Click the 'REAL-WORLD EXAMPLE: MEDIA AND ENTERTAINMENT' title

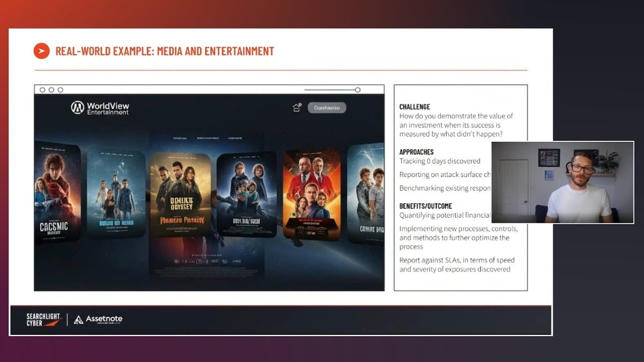(165, 51)
